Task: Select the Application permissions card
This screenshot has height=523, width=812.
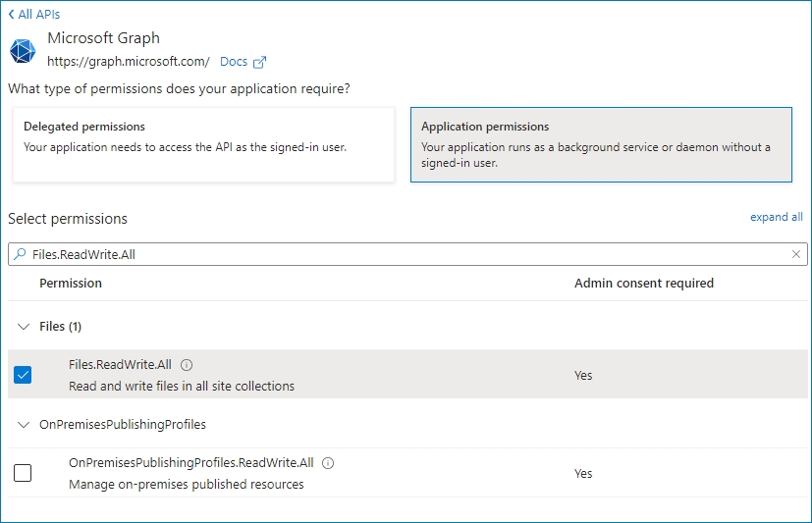Action: 601,145
